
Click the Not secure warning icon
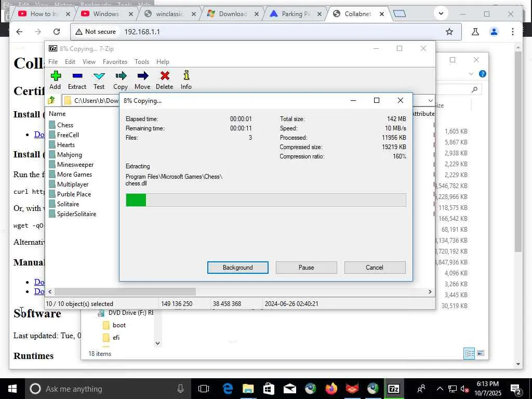coord(79,32)
